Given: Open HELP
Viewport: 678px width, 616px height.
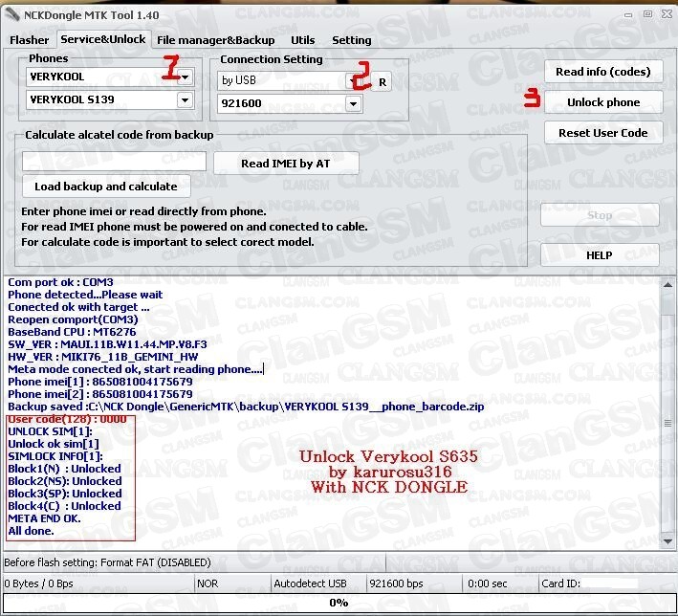Looking at the screenshot, I should coord(600,255).
